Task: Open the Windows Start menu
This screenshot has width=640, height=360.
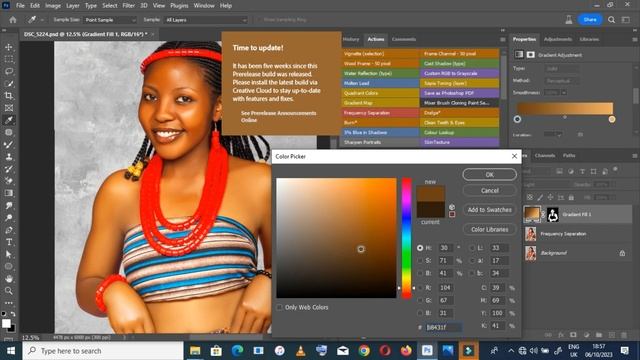Action: pyautogui.click(x=11, y=351)
